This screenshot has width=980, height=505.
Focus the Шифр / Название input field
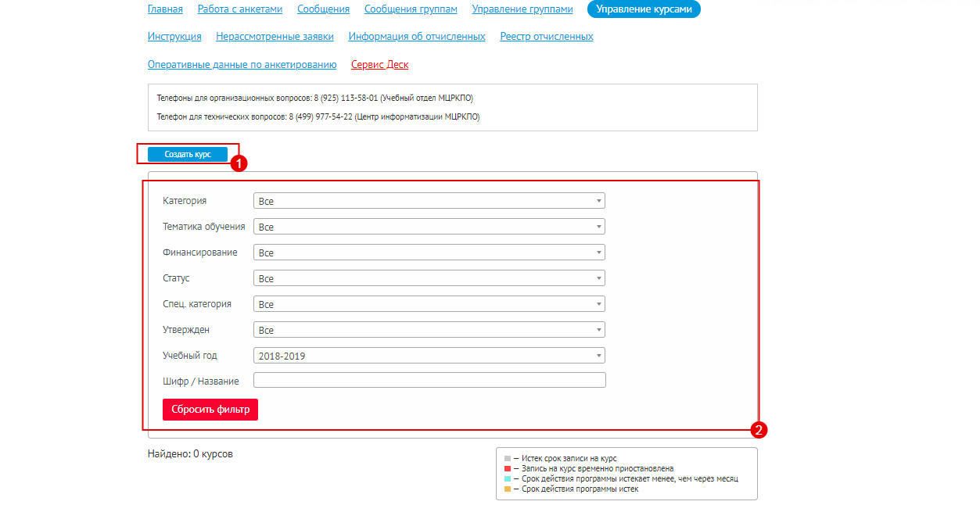[x=429, y=381]
